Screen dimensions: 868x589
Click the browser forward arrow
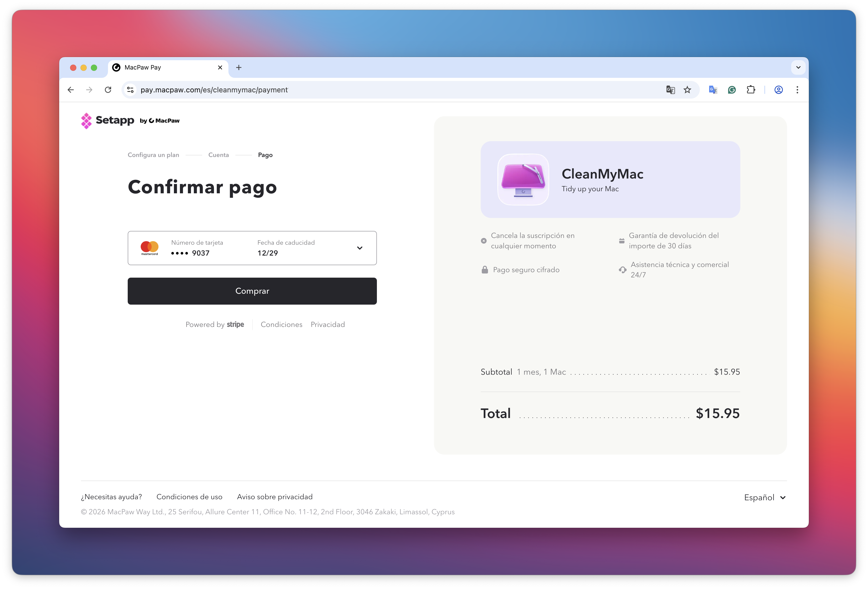click(89, 90)
